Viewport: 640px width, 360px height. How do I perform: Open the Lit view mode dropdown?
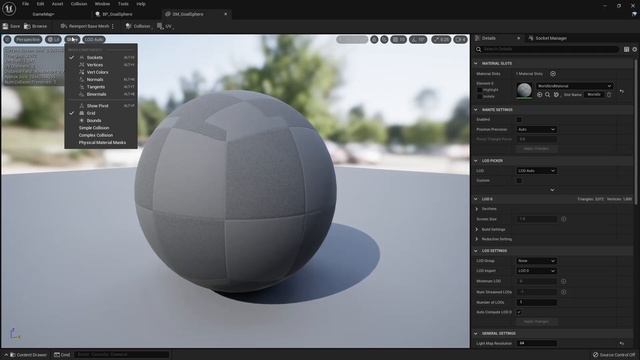[53, 40]
